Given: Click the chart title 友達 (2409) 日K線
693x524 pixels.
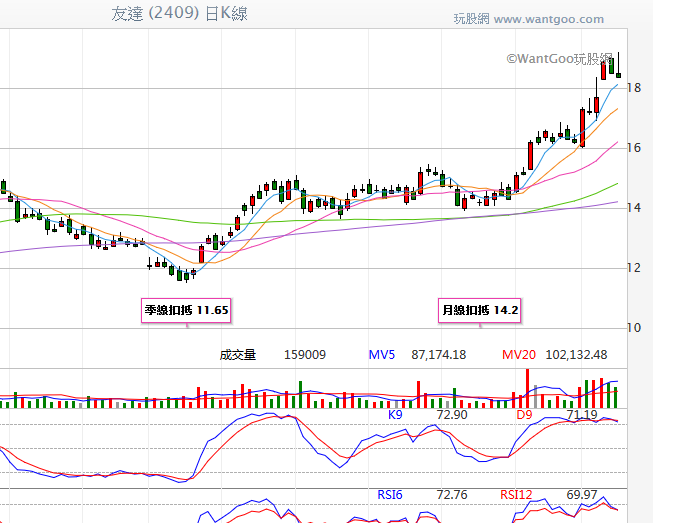Looking at the screenshot, I should pos(179,13).
